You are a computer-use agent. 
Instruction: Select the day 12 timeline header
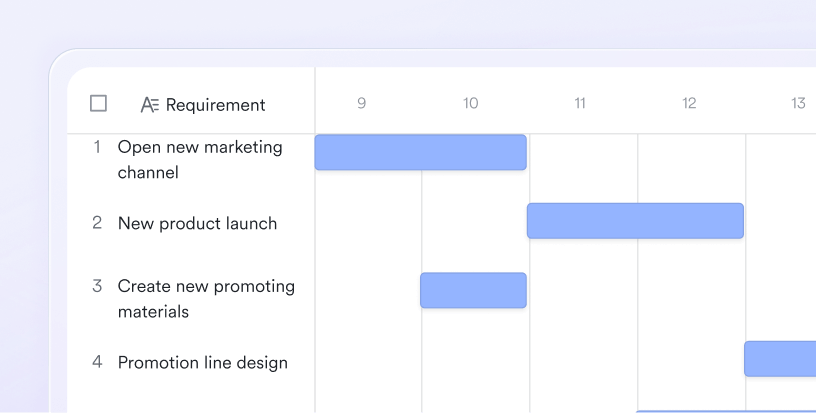tap(689, 103)
